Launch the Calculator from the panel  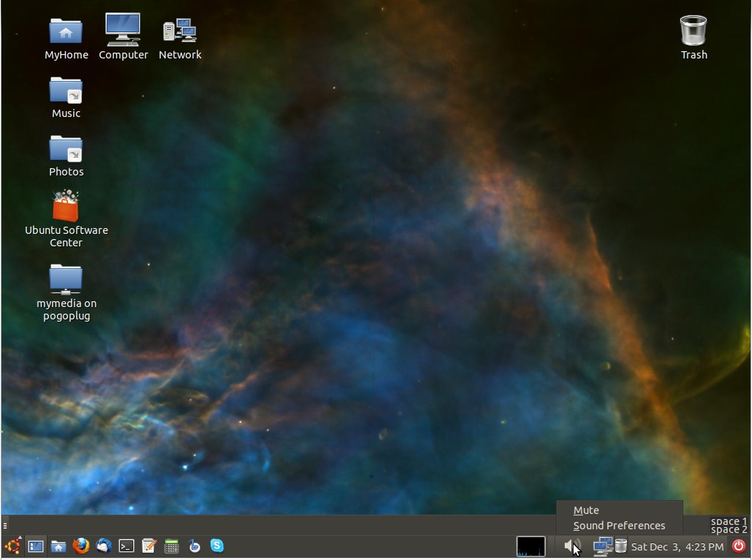pyautogui.click(x=171, y=546)
